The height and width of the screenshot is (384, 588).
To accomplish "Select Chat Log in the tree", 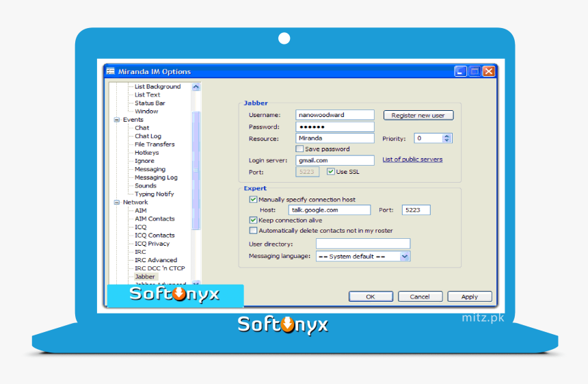I will click(148, 136).
